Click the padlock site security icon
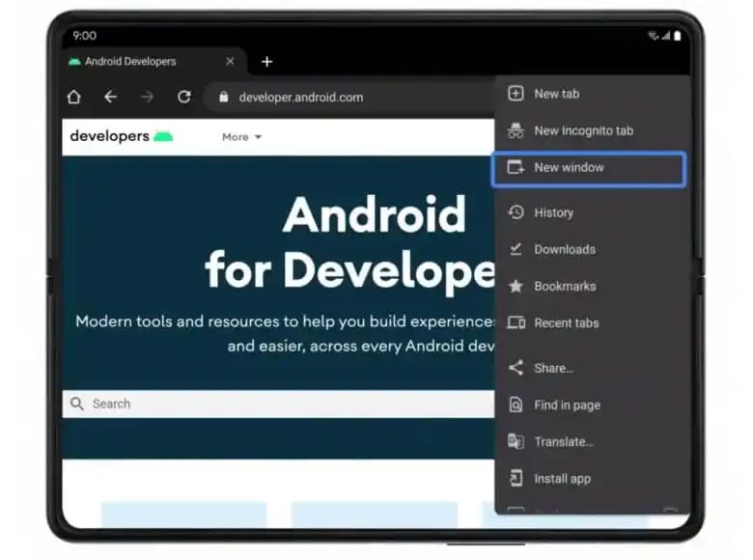753x560 pixels. point(224,97)
